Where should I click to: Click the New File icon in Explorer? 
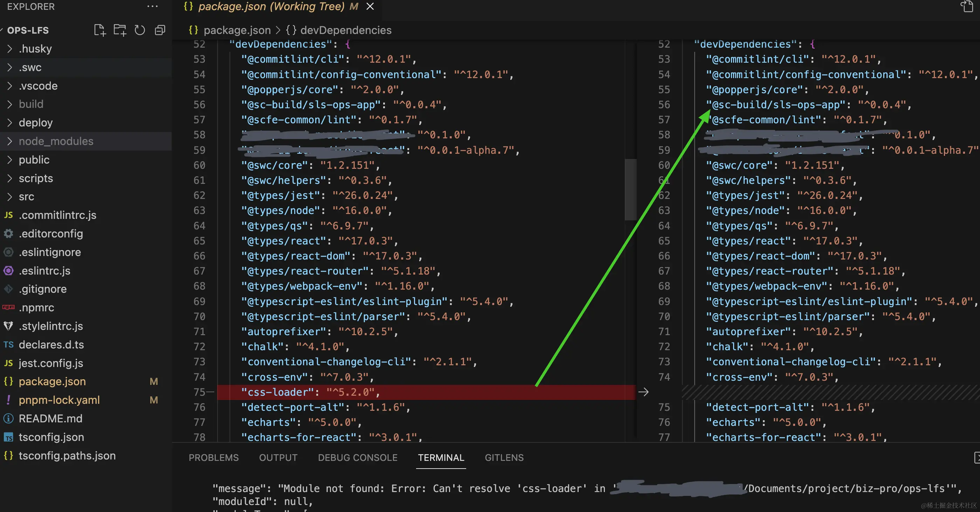coord(100,30)
